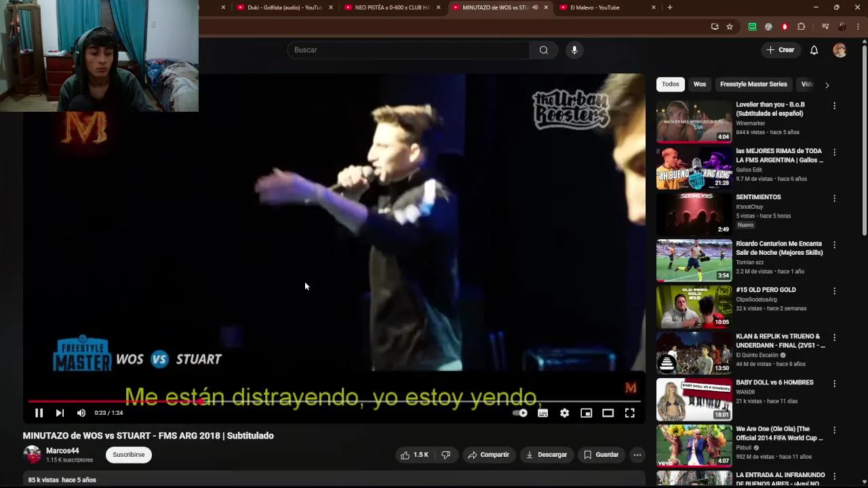868x488 pixels.
Task: Open options for 'Lovelier than you' video
Action: [x=834, y=106]
